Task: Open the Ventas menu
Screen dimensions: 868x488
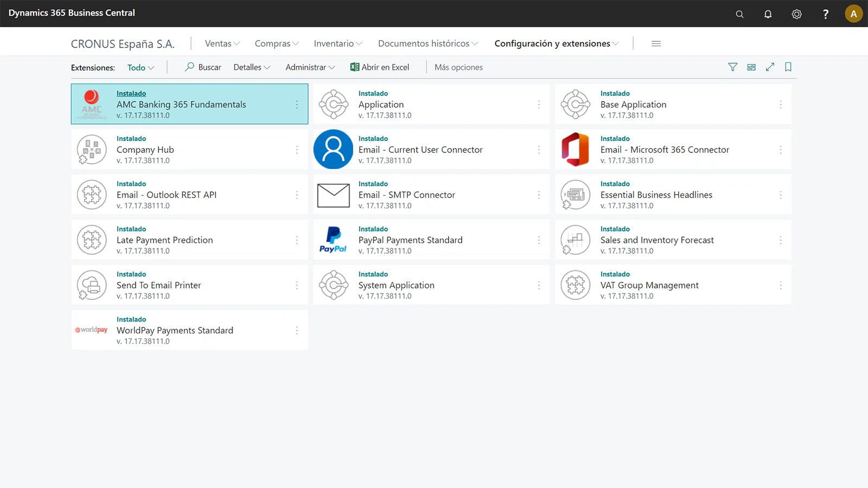Action: 222,43
